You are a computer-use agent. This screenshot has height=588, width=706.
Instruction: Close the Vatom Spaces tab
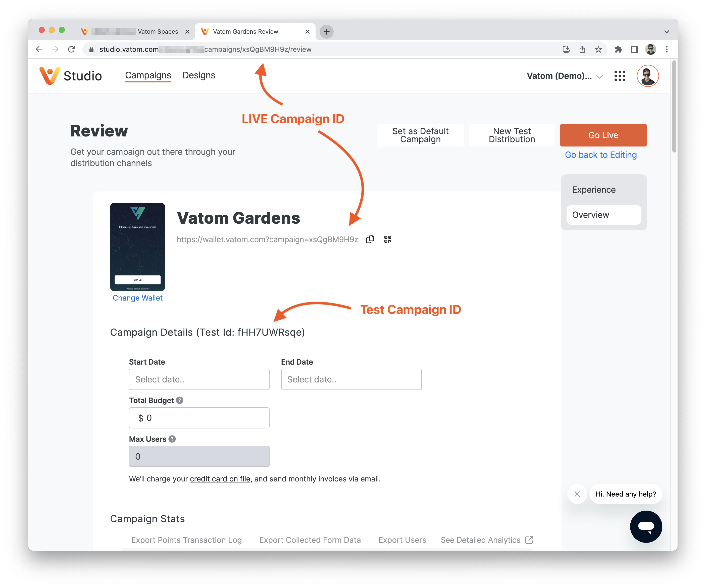(187, 32)
